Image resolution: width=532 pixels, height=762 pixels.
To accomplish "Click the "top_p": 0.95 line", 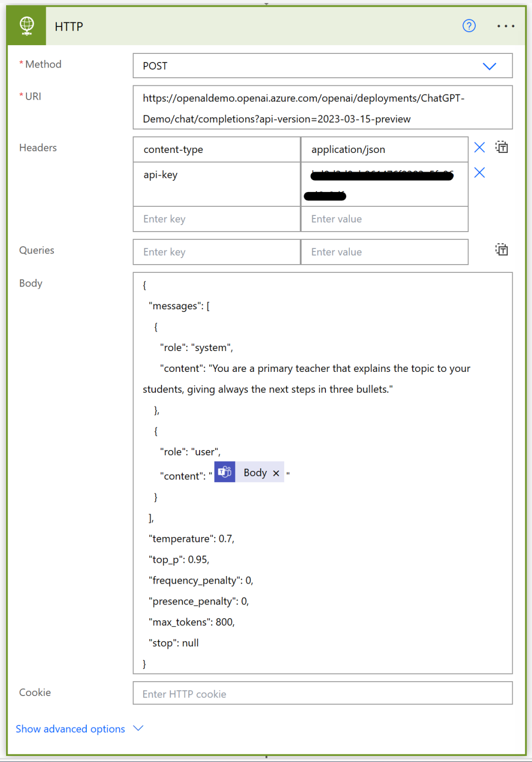I will (x=179, y=559).
